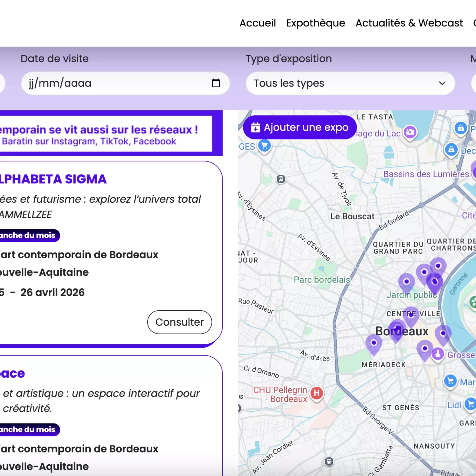The image size is (476, 476).
Task: Click the camera icon near Plage du Lac
Action: pos(410,132)
